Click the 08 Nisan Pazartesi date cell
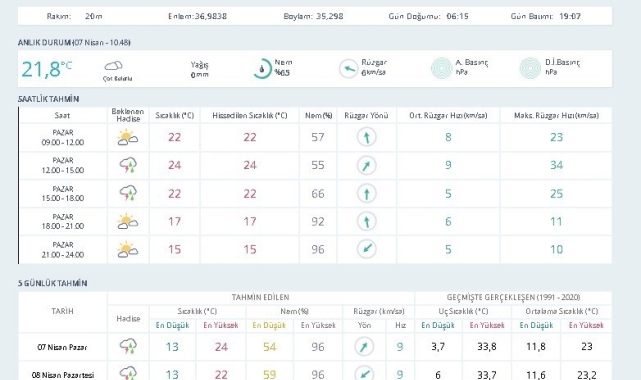 coord(63,375)
